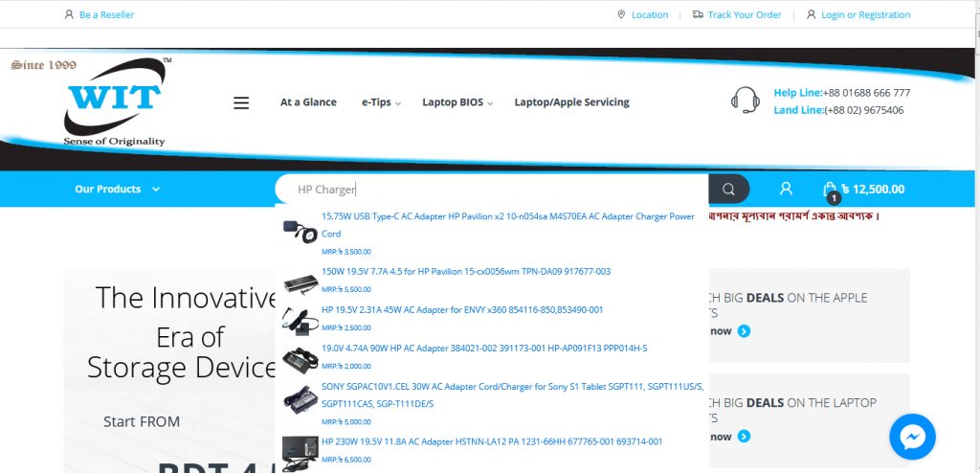
Task: Click the search magnifier button
Action: [x=728, y=189]
